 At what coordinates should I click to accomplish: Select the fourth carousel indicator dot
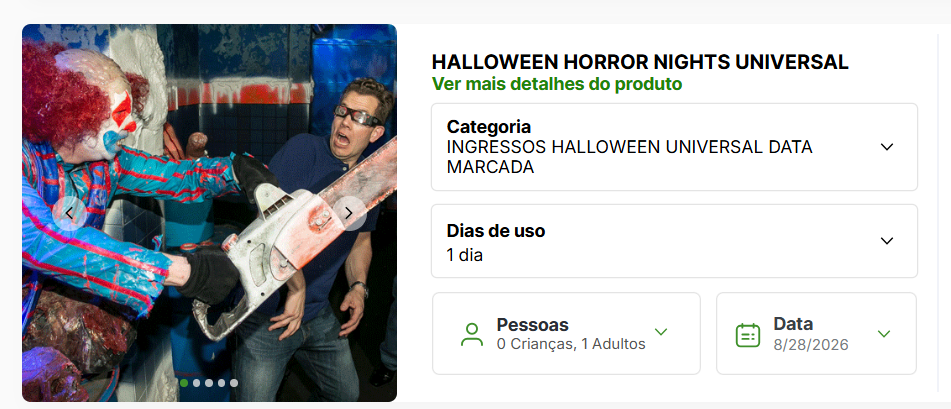pyautogui.click(x=221, y=383)
